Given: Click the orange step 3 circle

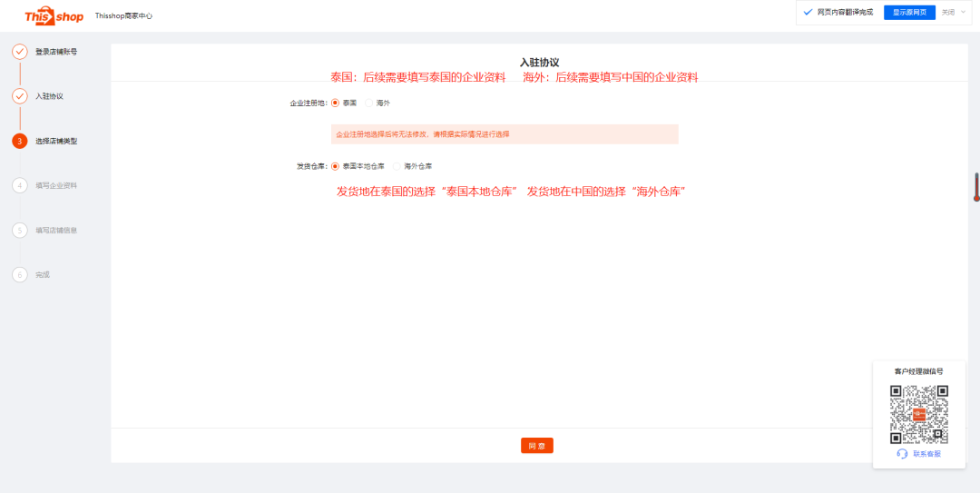Looking at the screenshot, I should pyautogui.click(x=19, y=141).
